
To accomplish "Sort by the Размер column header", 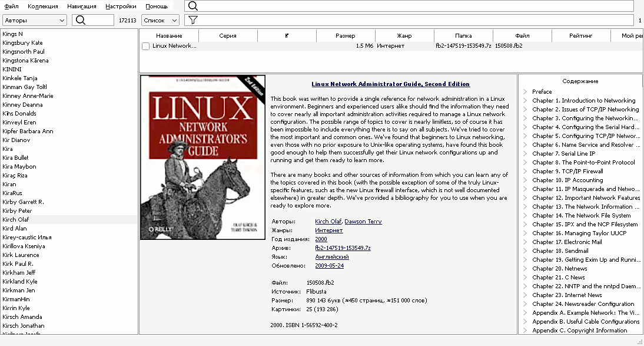I will coord(346,36).
